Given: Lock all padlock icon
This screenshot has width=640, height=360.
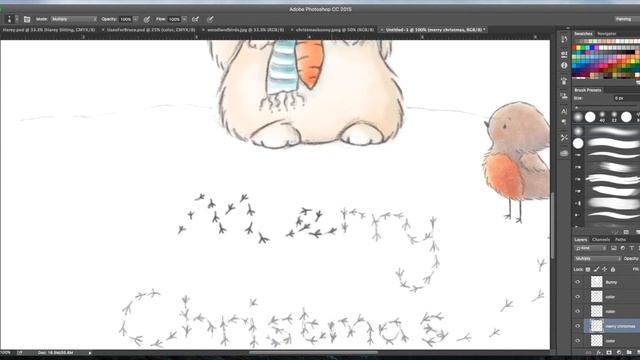Looking at the screenshot, I should click(x=613, y=269).
